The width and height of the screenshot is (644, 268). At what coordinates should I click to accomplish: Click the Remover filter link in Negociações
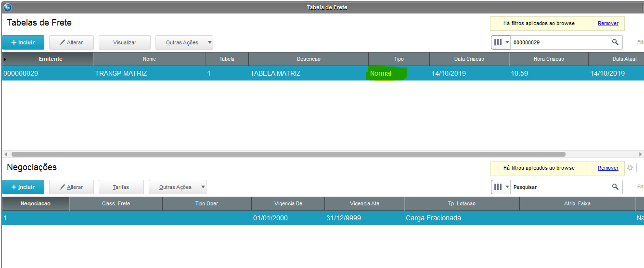pyautogui.click(x=608, y=168)
